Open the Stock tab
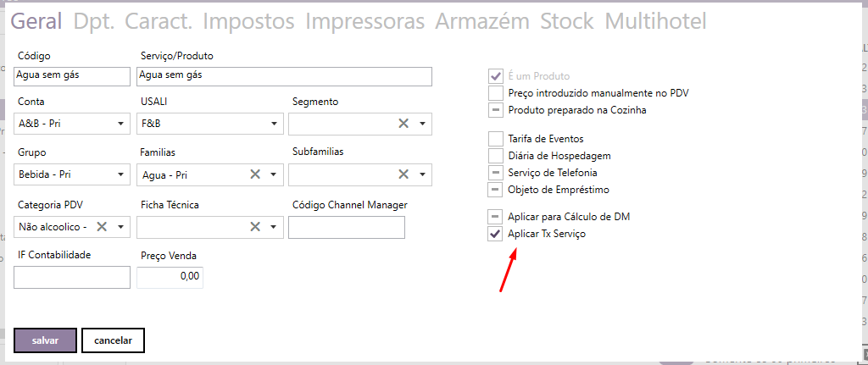 pos(567,21)
